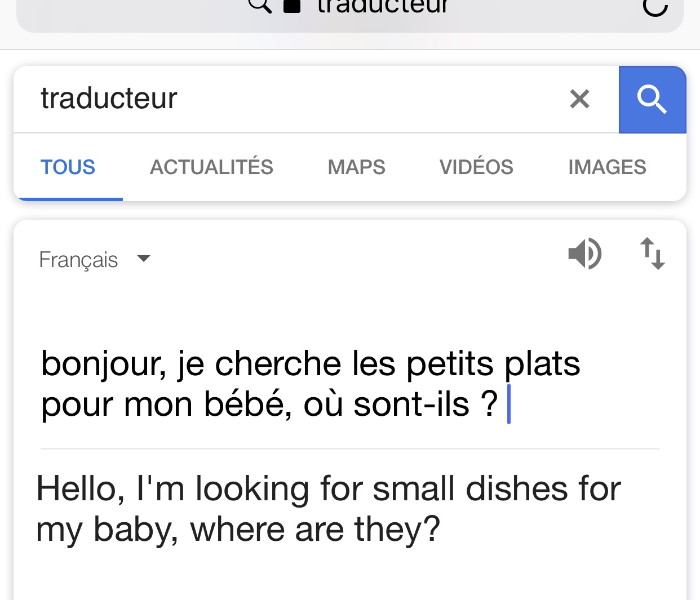
Task: Open the ACTUALITÉS tab
Action: coord(211,167)
